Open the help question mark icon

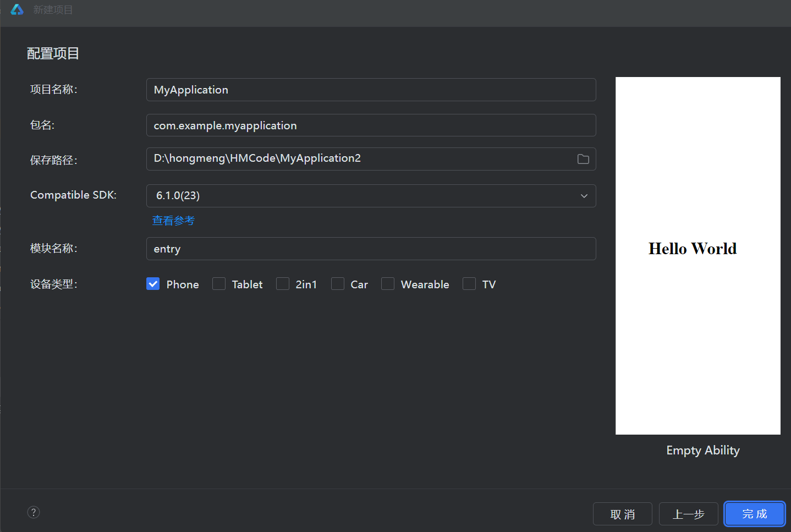click(34, 512)
